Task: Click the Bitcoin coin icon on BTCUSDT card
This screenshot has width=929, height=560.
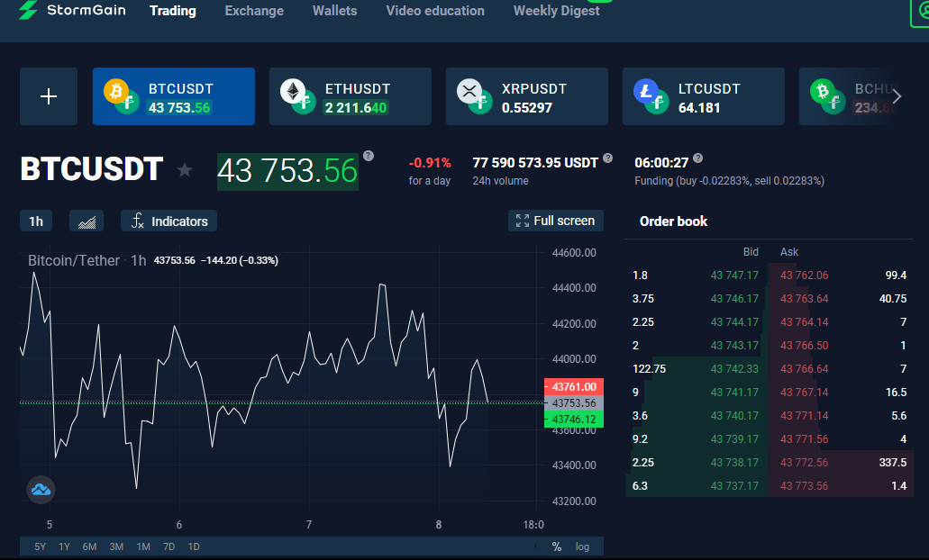Action: pyautogui.click(x=116, y=91)
